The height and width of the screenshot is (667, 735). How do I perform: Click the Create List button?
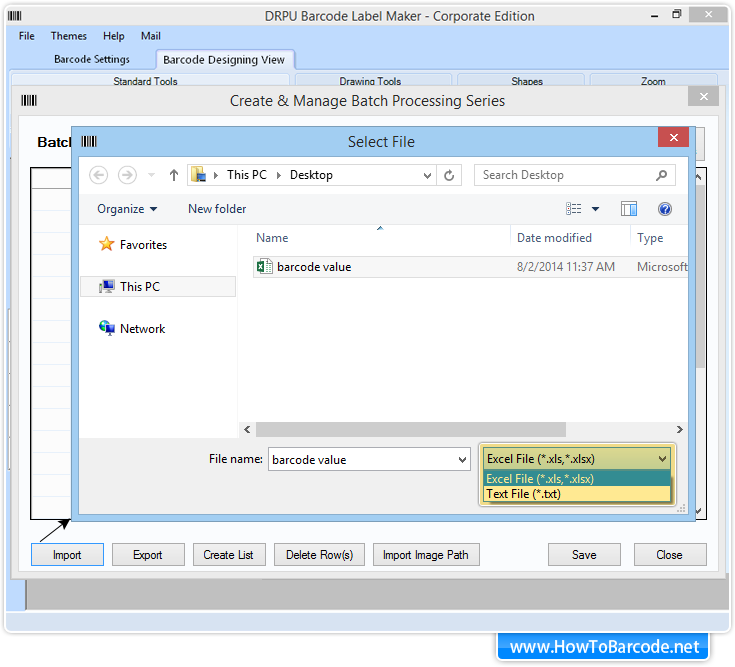[x=229, y=555]
